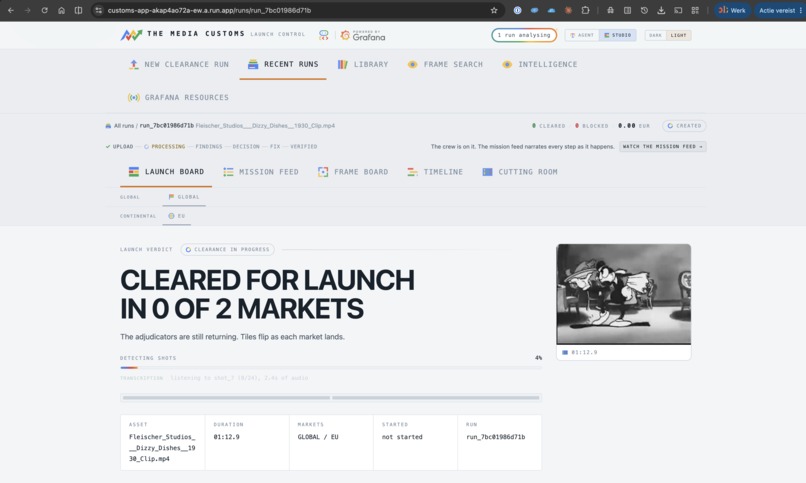The width and height of the screenshot is (806, 483).
Task: Open the browser side panel icon next to home
Action: coord(78,10)
